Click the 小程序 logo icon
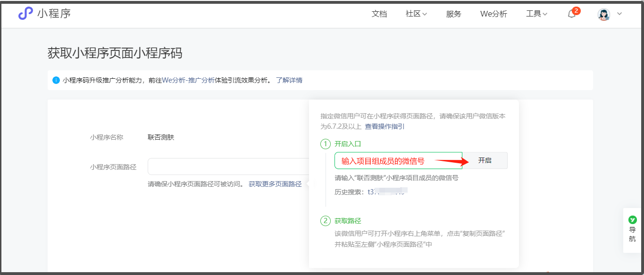Viewport: 644px width, 275px height. 25,14
